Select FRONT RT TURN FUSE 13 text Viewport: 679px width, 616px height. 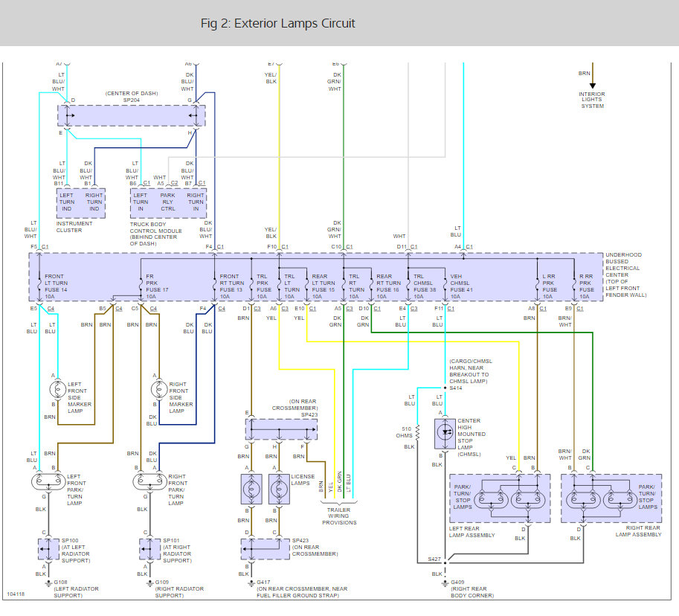point(232,286)
